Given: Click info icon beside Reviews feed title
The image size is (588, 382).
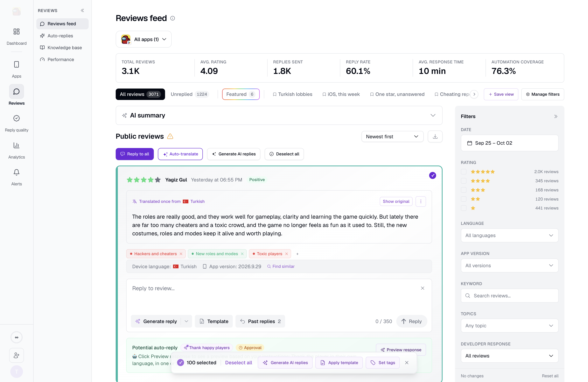Looking at the screenshot, I should pos(172,18).
